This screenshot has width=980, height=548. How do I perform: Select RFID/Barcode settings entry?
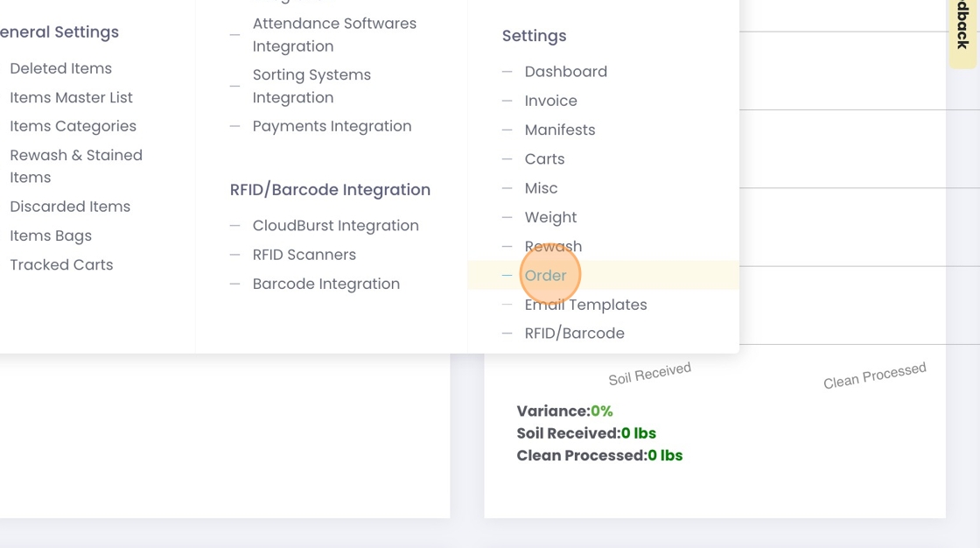click(574, 334)
